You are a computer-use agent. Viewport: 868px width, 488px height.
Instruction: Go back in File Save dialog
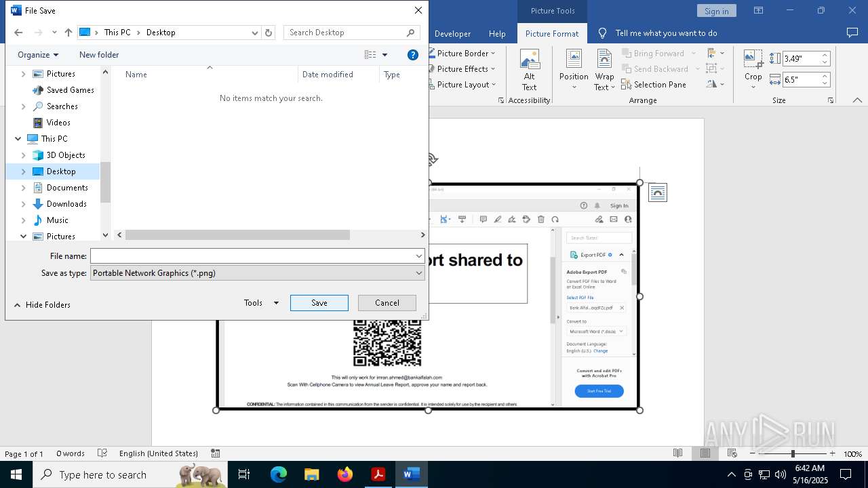18,33
